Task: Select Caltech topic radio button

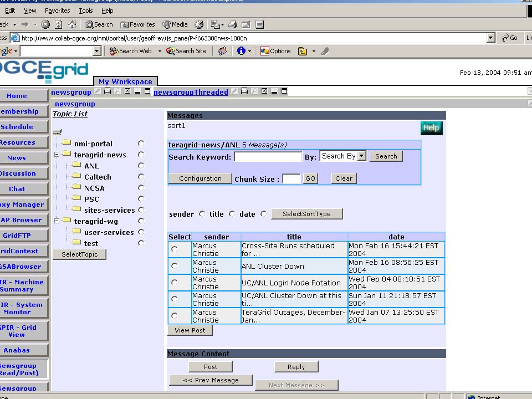Action: 141,177
